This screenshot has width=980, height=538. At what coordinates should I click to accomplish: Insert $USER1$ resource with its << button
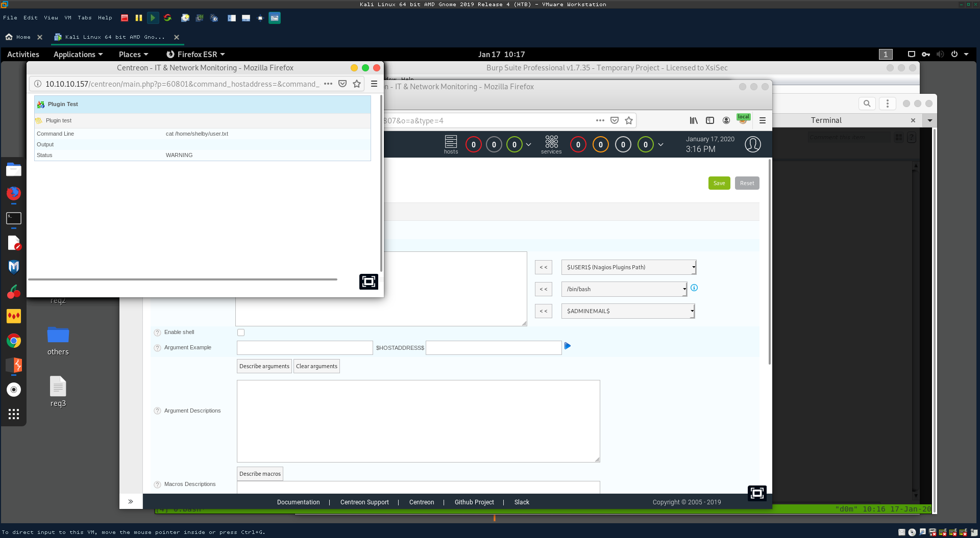click(544, 267)
